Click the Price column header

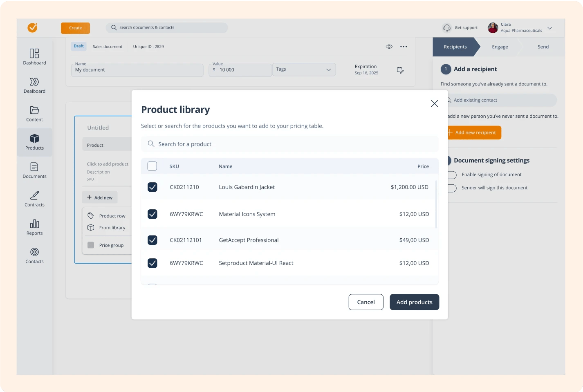coord(423,166)
